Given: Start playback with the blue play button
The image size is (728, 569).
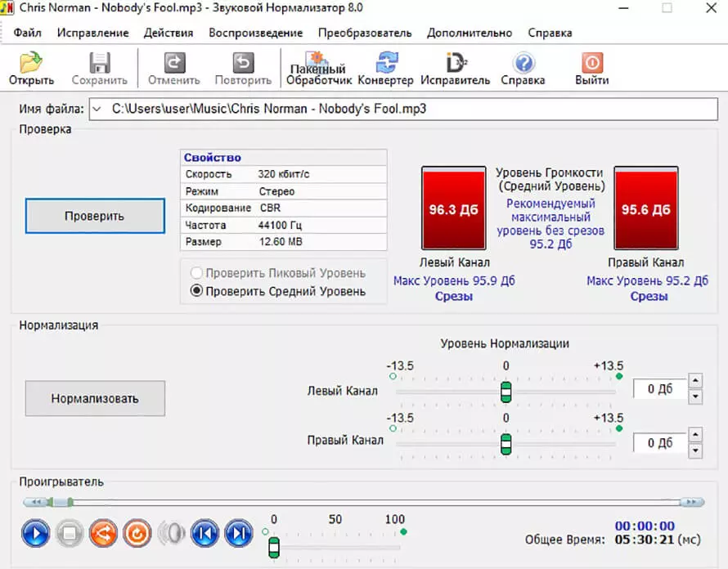Looking at the screenshot, I should [36, 533].
